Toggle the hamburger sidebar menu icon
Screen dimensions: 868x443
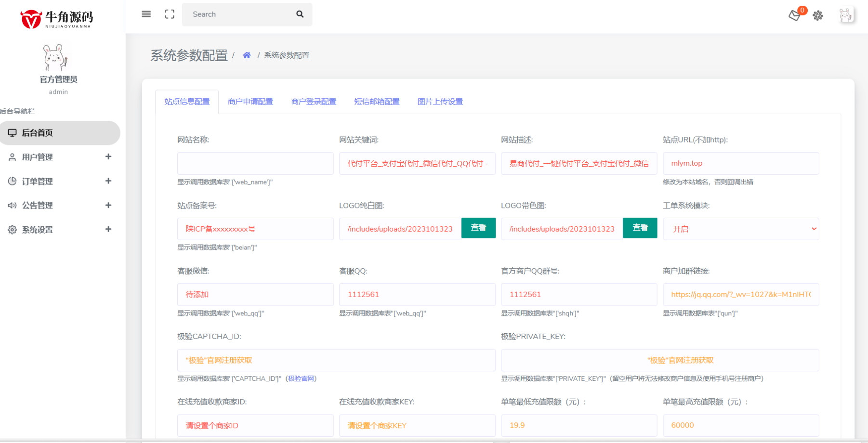click(x=146, y=14)
